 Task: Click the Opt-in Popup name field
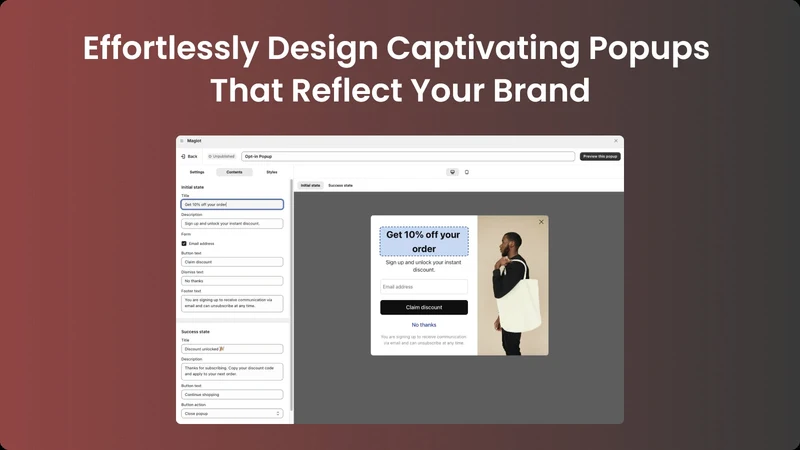[x=408, y=157]
